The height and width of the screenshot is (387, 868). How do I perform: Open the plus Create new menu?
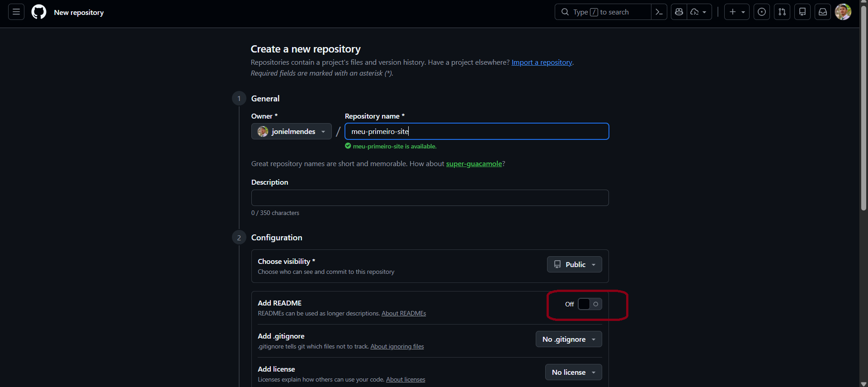pyautogui.click(x=737, y=12)
